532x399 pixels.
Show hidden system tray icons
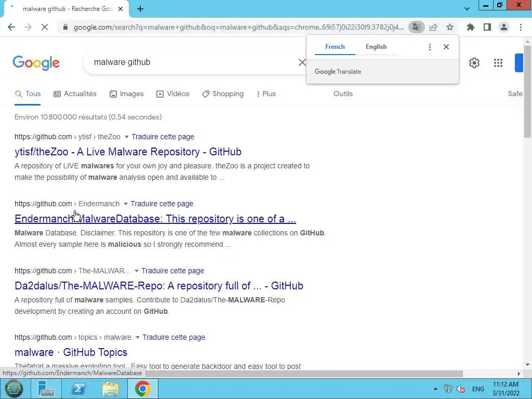(435, 389)
